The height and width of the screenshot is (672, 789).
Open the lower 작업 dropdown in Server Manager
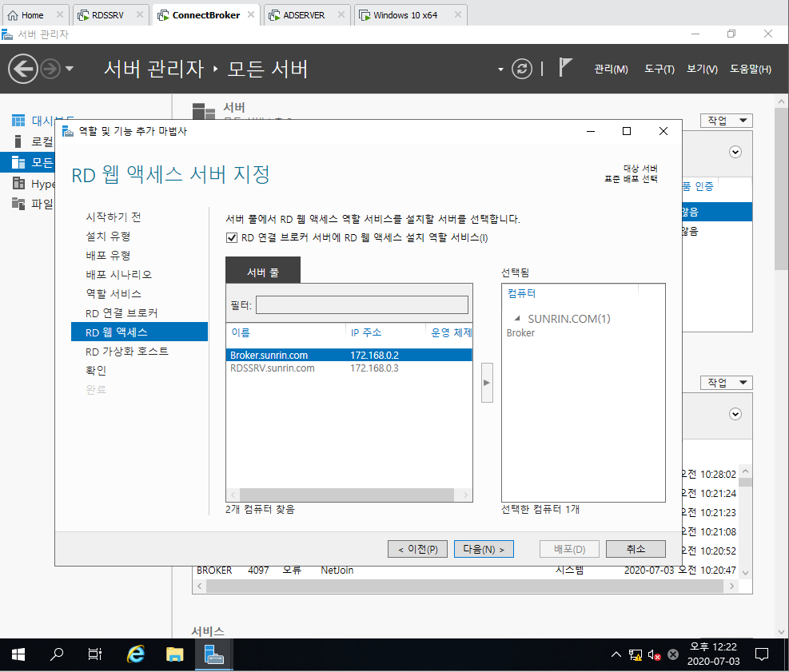(726, 383)
